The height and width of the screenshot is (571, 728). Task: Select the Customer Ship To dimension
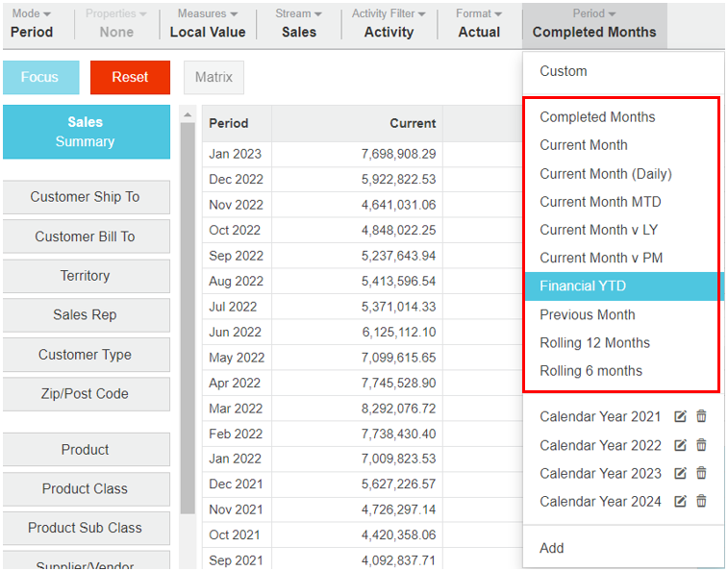[x=86, y=197]
